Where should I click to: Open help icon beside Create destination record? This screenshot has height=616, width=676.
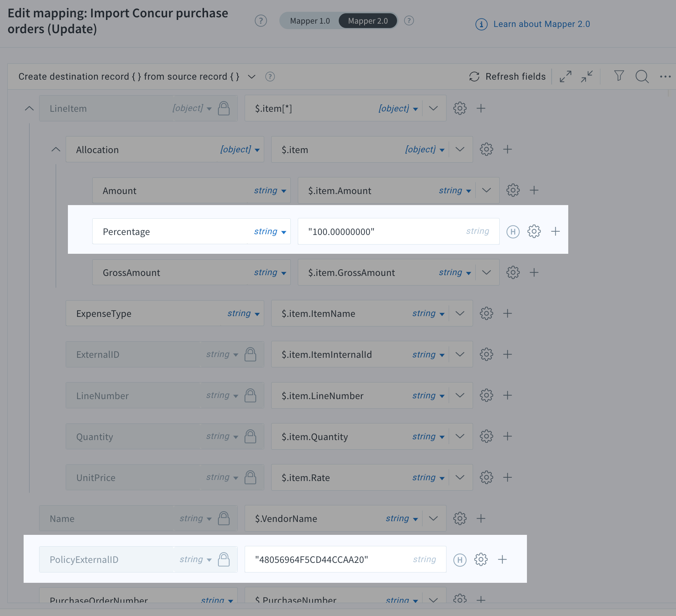tap(270, 77)
